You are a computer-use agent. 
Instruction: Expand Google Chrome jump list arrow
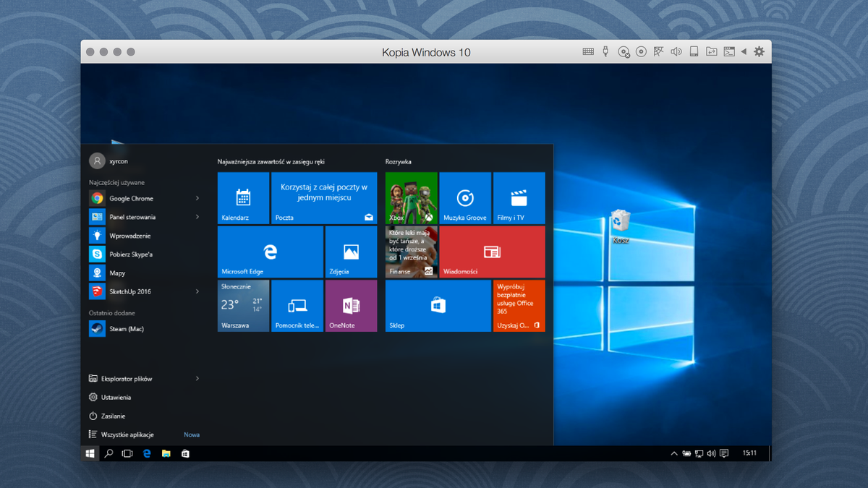(197, 198)
